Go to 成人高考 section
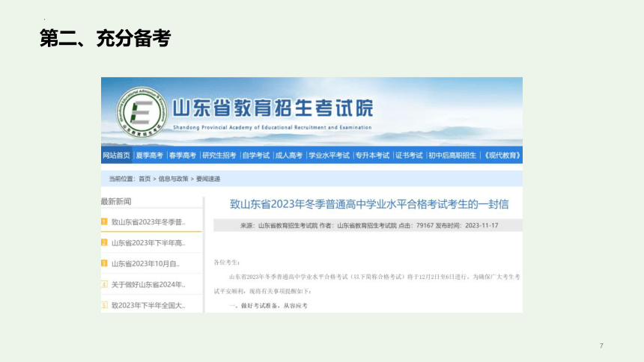The height and width of the screenshot is (362, 644). 289,155
